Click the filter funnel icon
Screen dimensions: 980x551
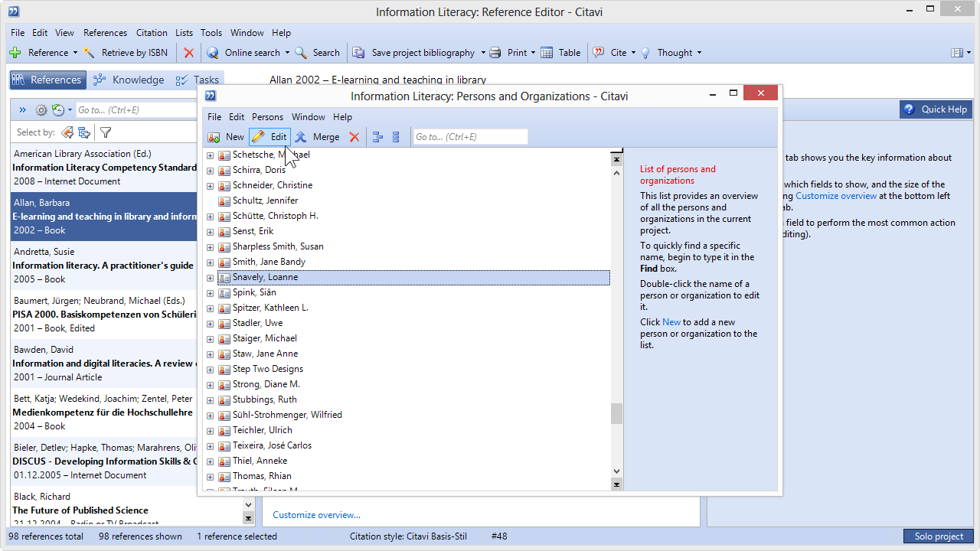(x=106, y=132)
